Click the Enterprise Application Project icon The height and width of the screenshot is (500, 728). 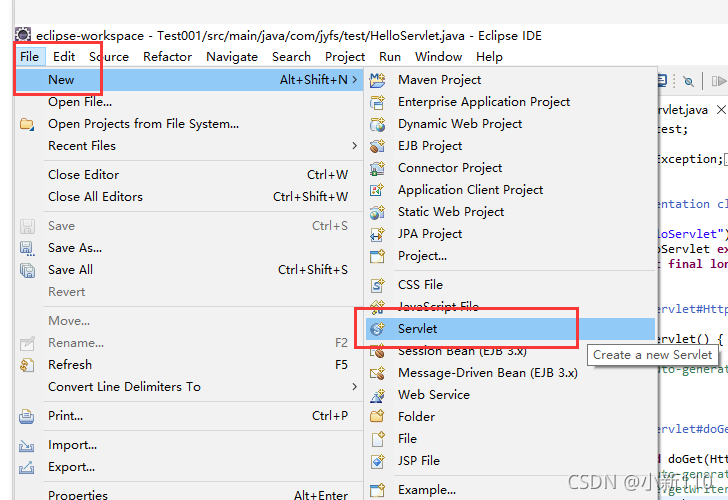[x=377, y=102]
